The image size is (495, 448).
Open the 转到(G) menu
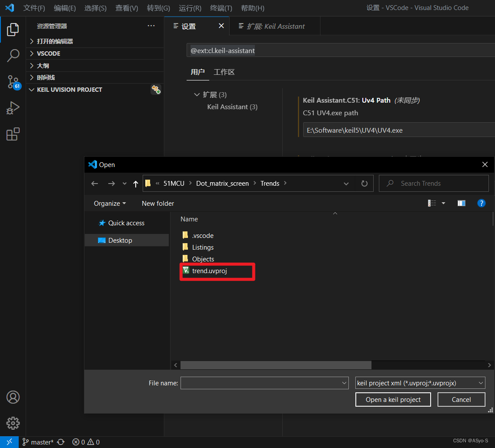pos(158,8)
